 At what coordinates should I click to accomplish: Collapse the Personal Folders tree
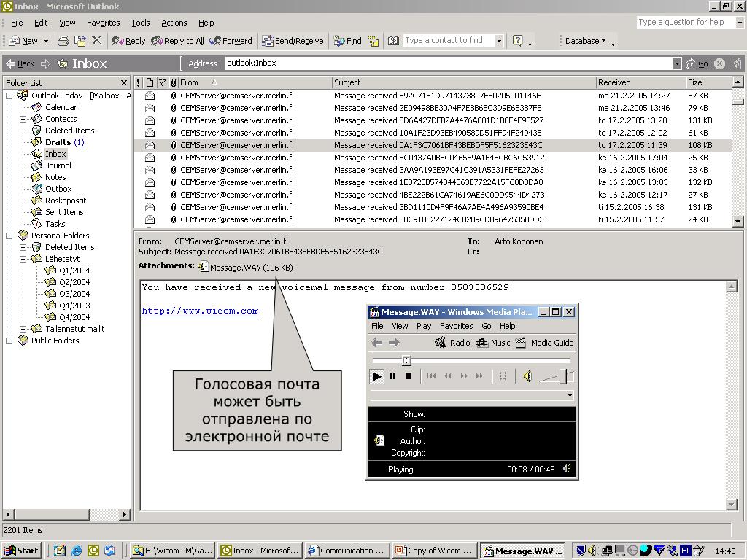click(9, 236)
